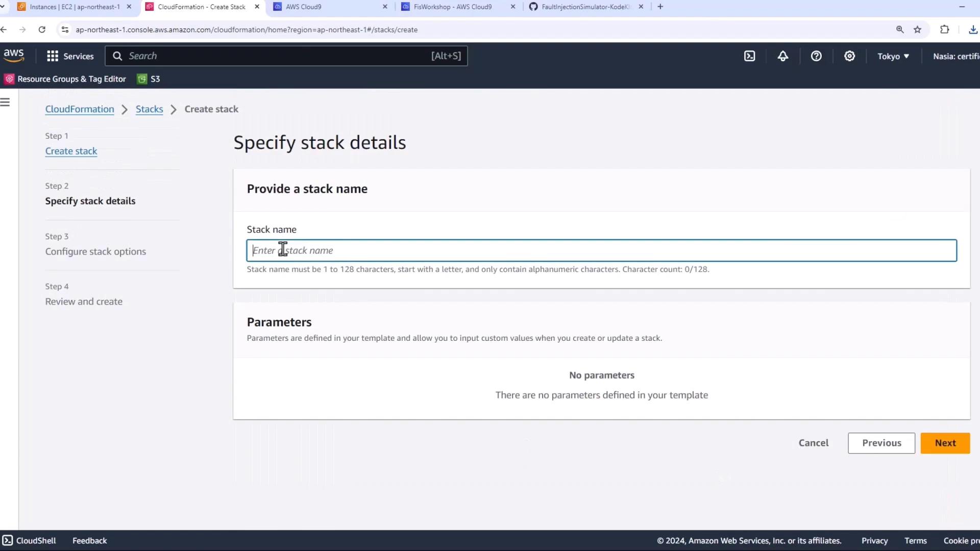
Task: Open the help question mark menu
Action: 816,56
